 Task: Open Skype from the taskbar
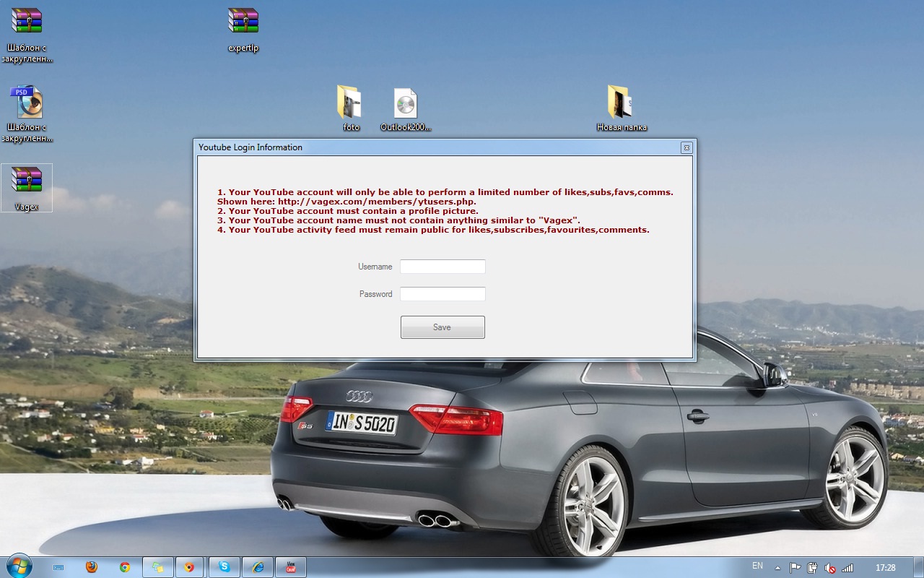[x=225, y=567]
